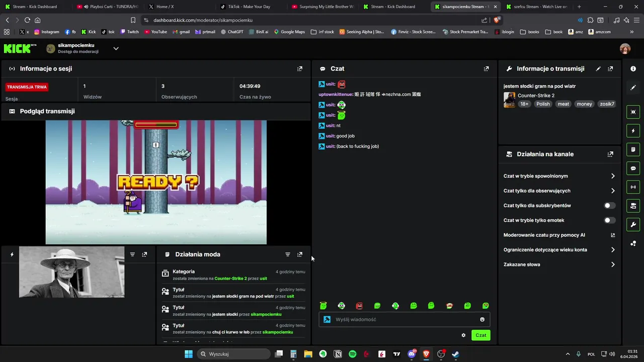This screenshot has height=362, width=644.
Task: Go to the KICK home logo
Action: pyautogui.click(x=20, y=49)
